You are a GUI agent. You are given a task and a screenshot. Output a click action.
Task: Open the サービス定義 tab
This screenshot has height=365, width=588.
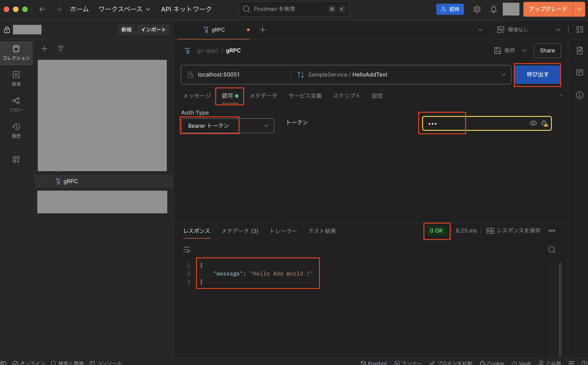point(305,96)
